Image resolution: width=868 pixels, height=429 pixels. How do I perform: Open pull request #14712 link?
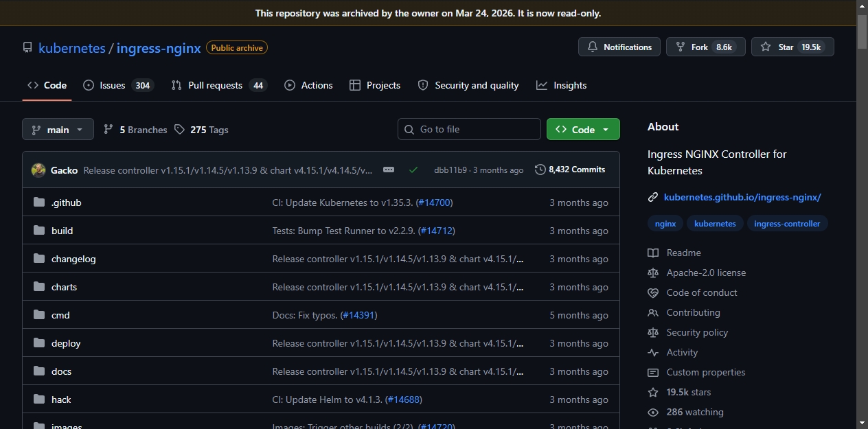(x=435, y=231)
